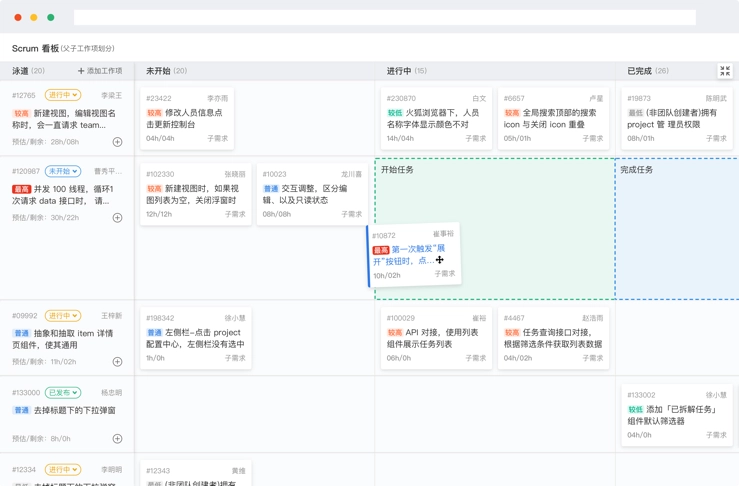Open card #100029 API 对接
Screen dimensions: 739x486
436,338
